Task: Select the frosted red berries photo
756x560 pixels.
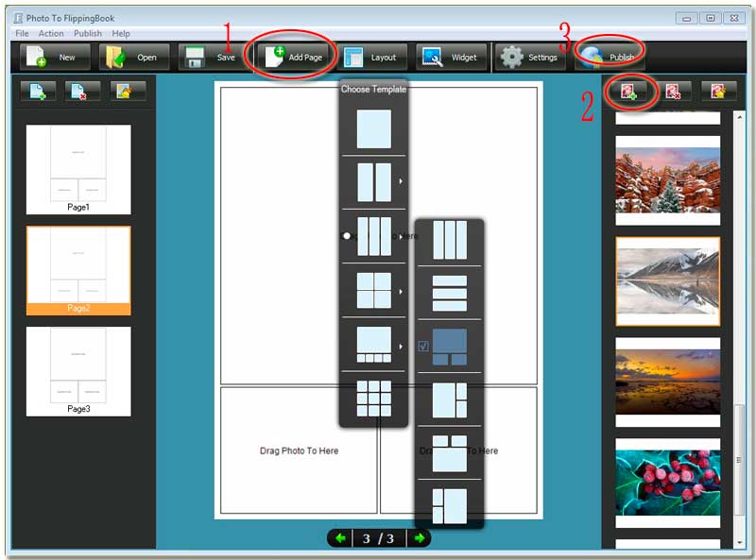Action: [668, 483]
